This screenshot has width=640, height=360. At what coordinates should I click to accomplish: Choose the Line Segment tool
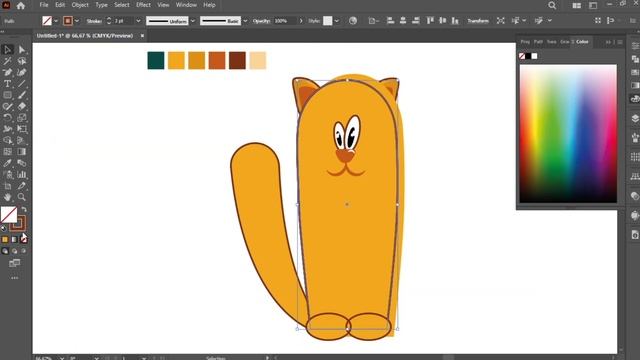point(22,84)
